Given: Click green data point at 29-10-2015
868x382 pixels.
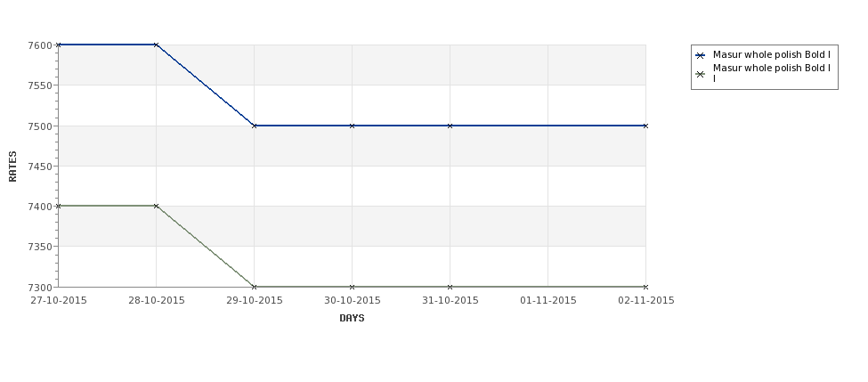Looking at the screenshot, I should point(255,287).
